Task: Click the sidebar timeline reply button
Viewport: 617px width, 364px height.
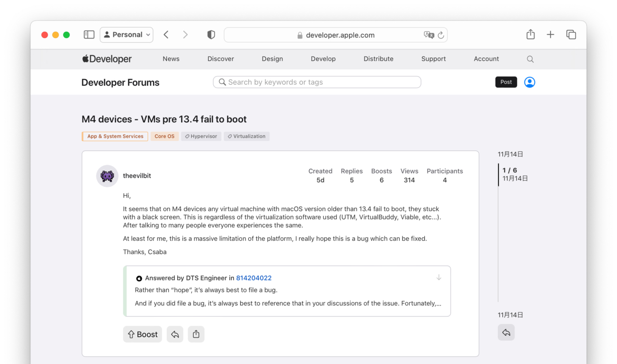Action: 506,332
